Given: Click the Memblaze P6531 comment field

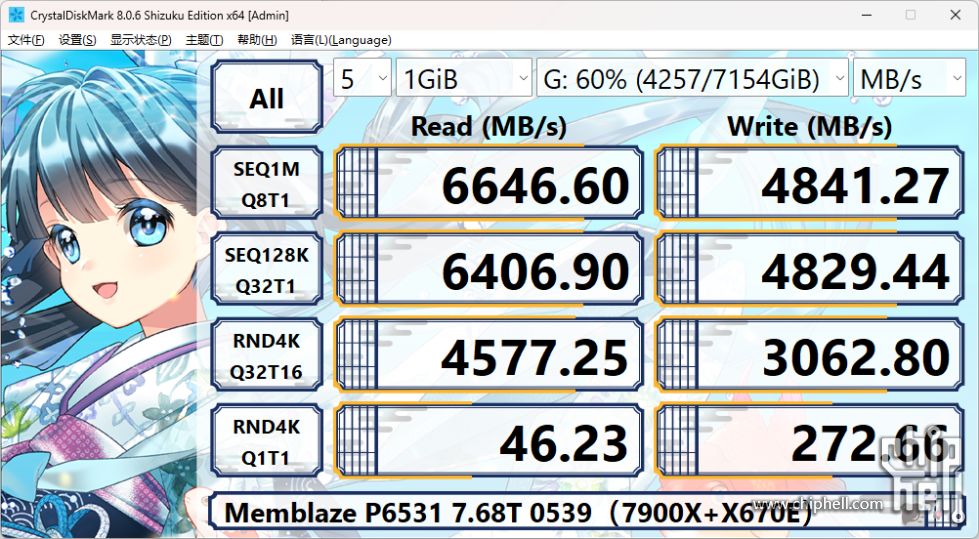Looking at the screenshot, I should (x=587, y=512).
